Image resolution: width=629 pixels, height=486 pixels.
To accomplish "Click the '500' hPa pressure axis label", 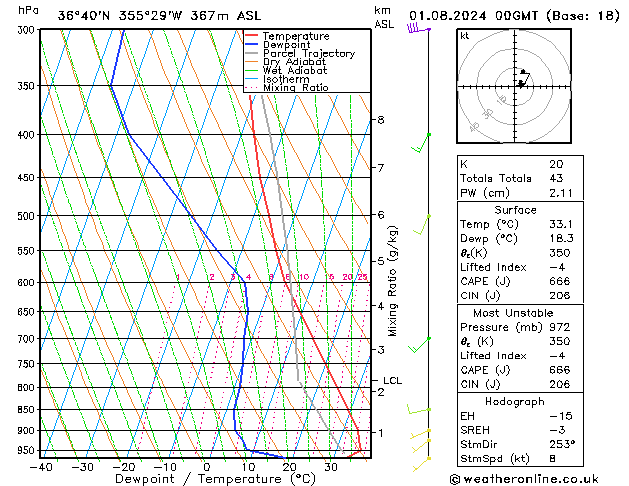I will (x=26, y=216).
